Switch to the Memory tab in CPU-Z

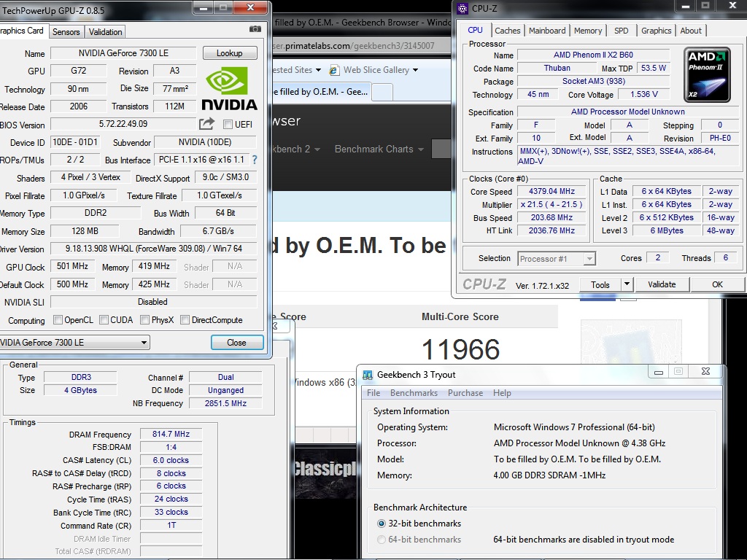point(587,31)
